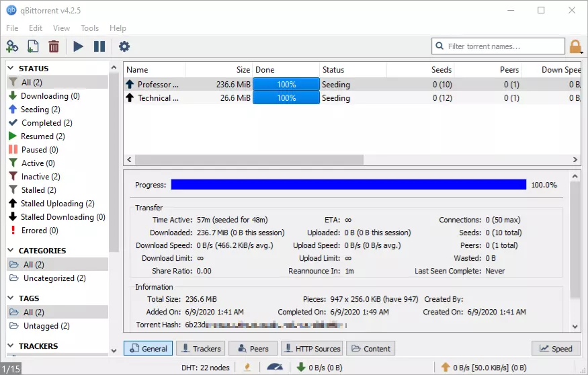Switch to the Content tab
Image resolution: width=588 pixels, height=375 pixels.
[x=370, y=348]
